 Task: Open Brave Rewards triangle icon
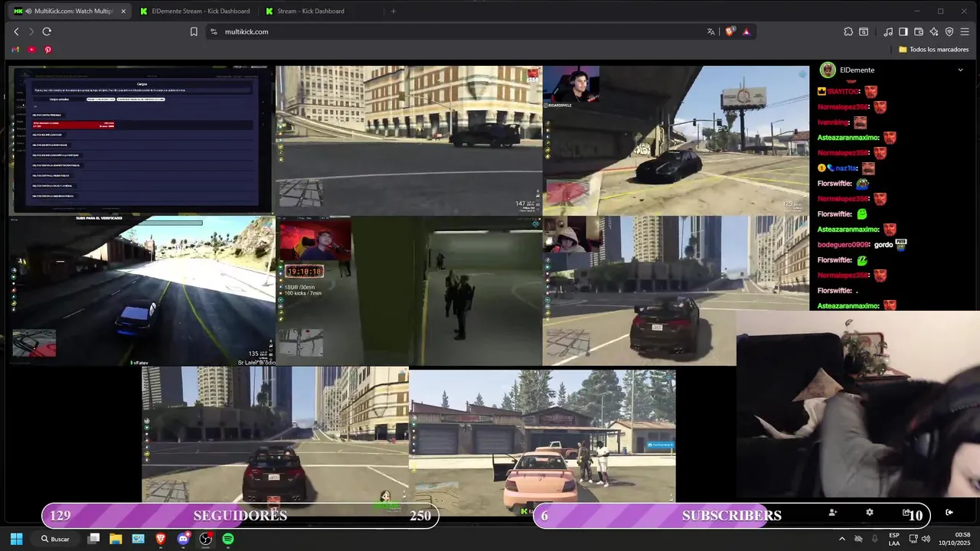tap(746, 31)
